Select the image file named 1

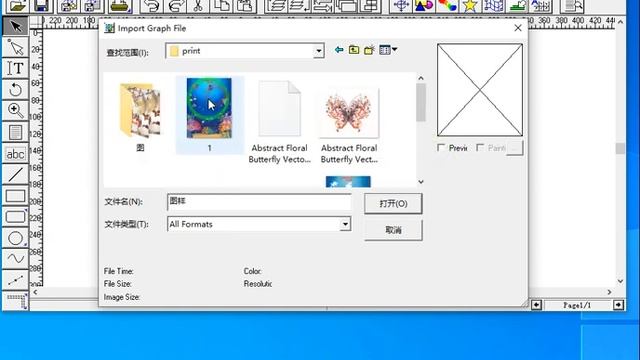tap(209, 115)
